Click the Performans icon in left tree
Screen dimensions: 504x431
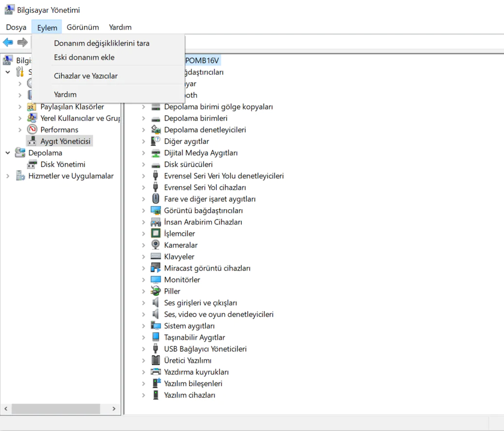point(32,130)
